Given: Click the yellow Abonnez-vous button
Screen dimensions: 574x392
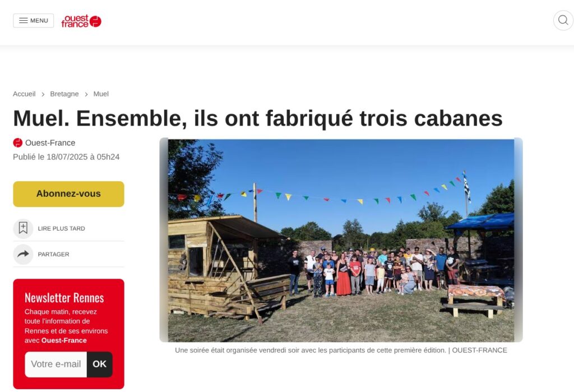Looking at the screenshot, I should pyautogui.click(x=69, y=194).
